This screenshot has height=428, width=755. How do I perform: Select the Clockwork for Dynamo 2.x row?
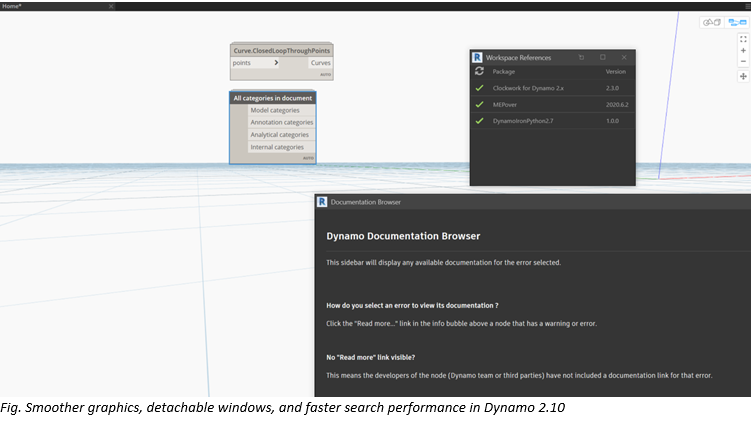(x=552, y=88)
